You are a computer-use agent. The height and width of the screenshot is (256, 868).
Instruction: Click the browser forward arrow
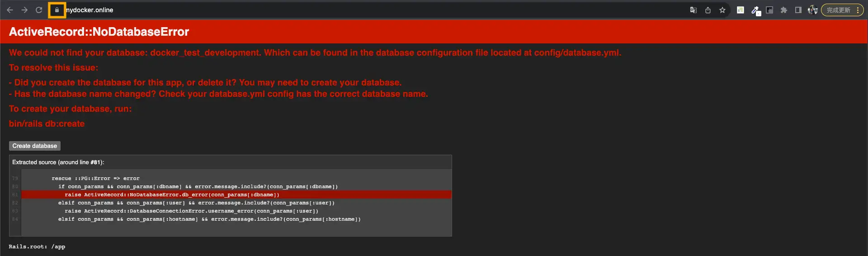tap(24, 10)
